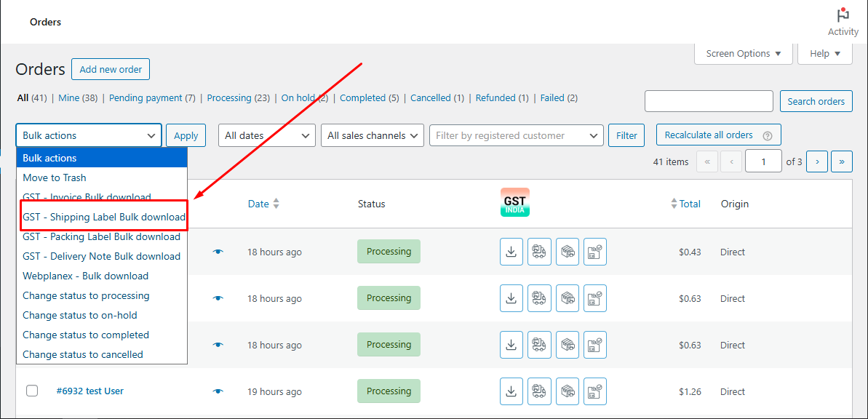The height and width of the screenshot is (419, 868).
Task: Generate the delivery note for order #6932
Action: click(594, 391)
